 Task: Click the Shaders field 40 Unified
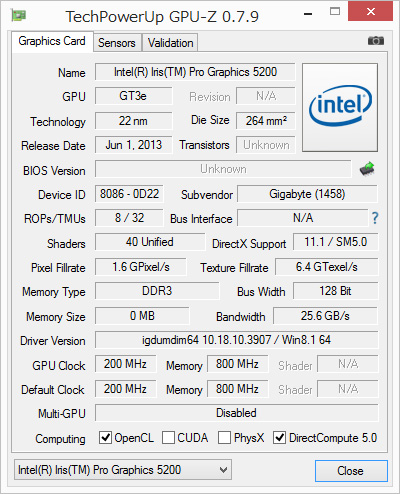150,242
